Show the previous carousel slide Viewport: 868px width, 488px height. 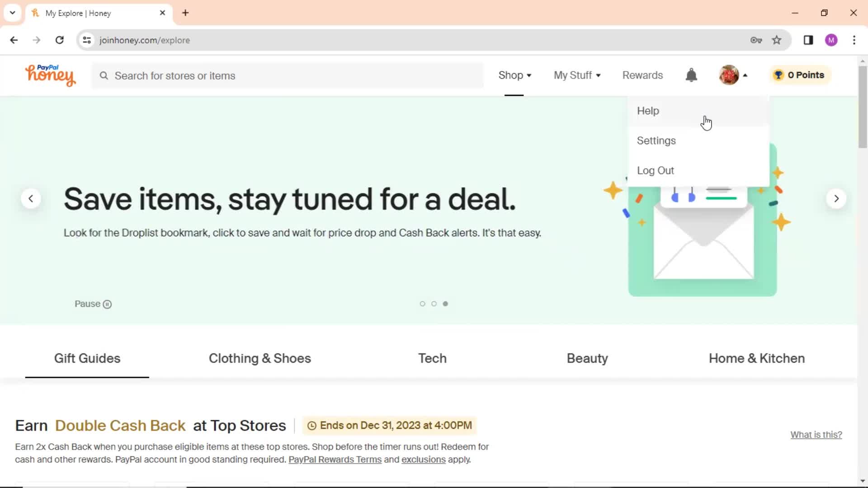pyautogui.click(x=31, y=198)
